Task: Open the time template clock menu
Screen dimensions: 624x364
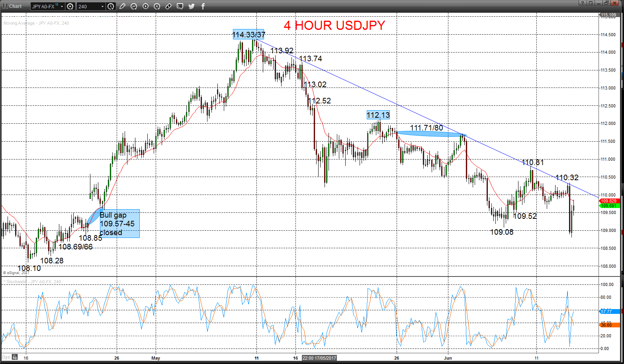Action: tap(111, 6)
